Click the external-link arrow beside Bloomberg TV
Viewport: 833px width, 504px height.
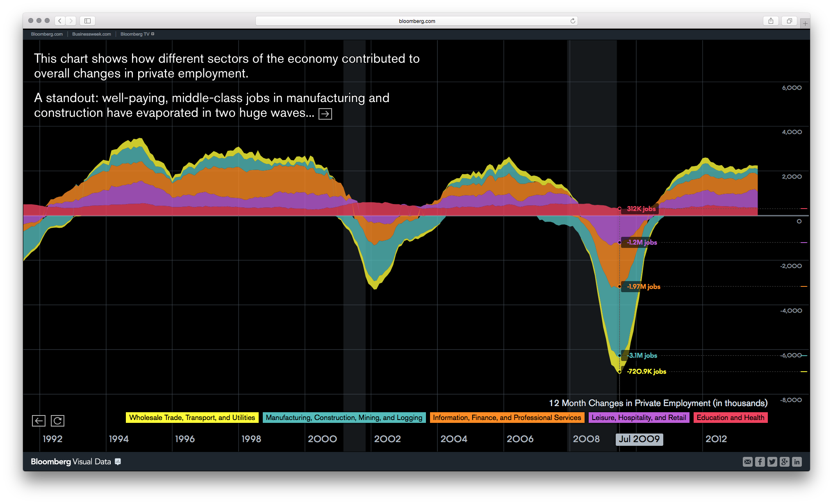point(153,34)
